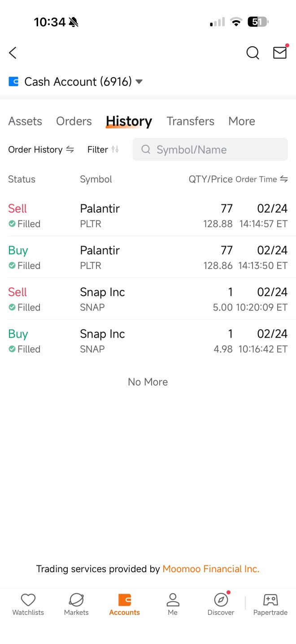The width and height of the screenshot is (296, 644).
Task: Open the More tab menu
Action: click(242, 121)
